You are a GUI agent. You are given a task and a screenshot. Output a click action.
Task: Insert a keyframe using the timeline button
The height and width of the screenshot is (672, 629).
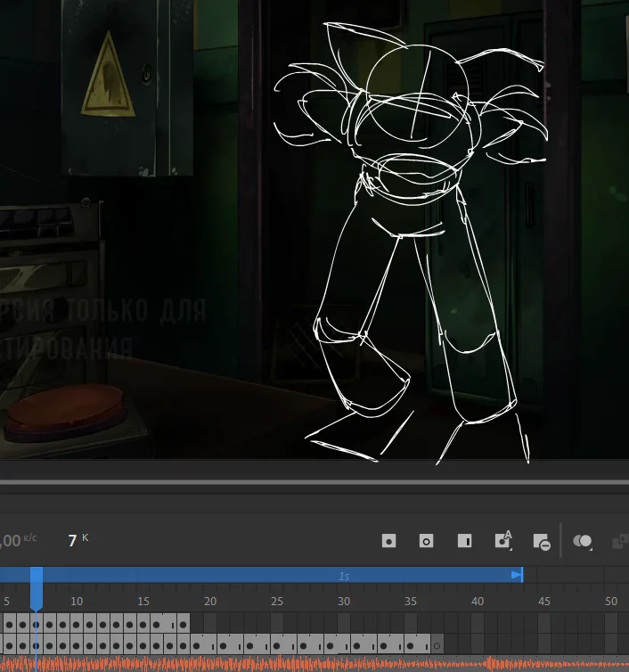pyautogui.click(x=388, y=541)
